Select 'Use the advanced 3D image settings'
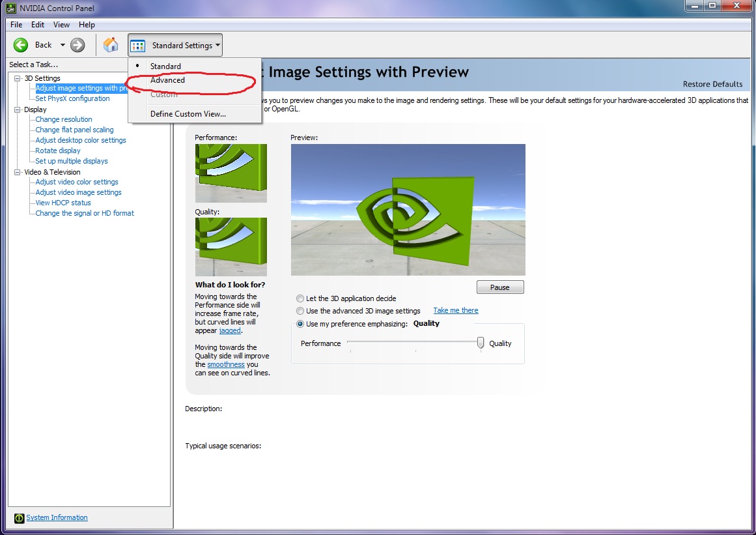756x535 pixels. [x=300, y=311]
